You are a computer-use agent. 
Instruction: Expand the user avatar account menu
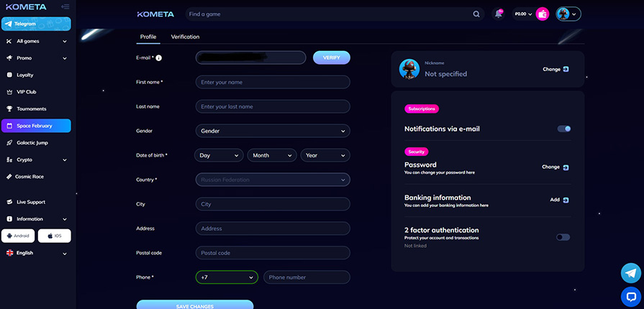[568, 14]
